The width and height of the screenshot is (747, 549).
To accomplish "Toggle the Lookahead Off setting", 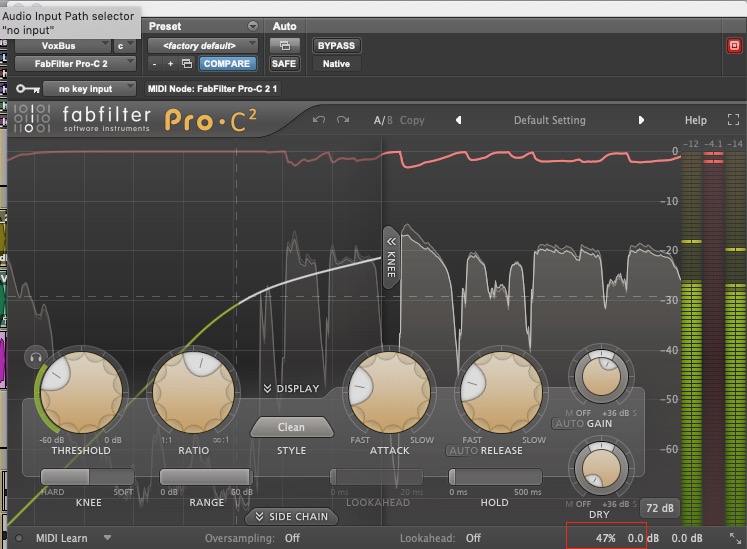I will tap(473, 538).
